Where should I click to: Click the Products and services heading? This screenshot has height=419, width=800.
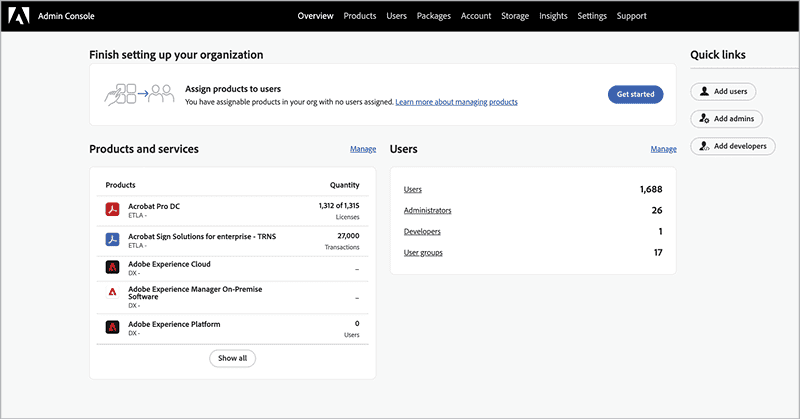point(144,149)
